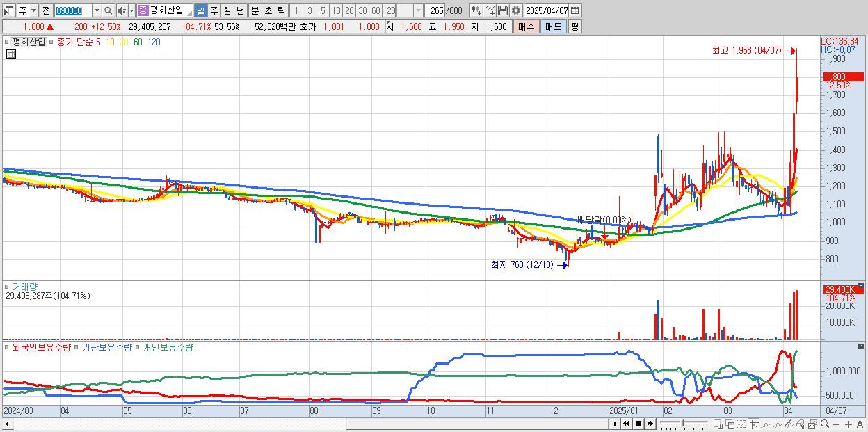
Task: Adjust the replay speed slider handle
Action: (x=683, y=423)
